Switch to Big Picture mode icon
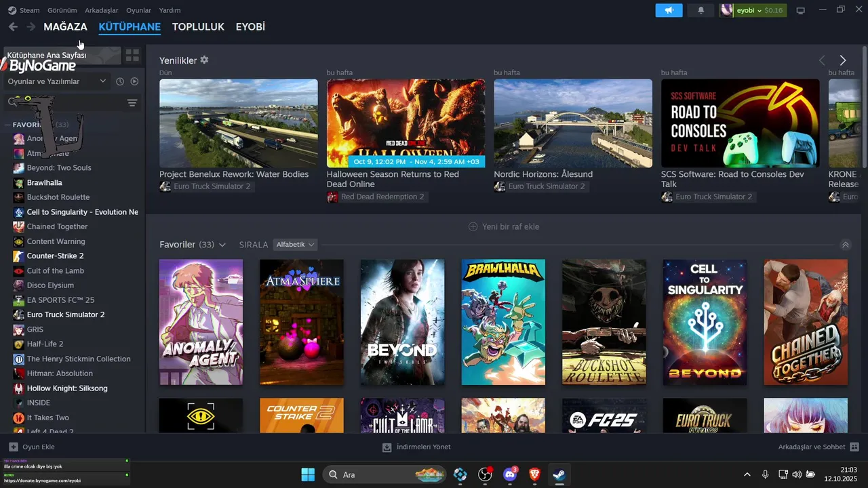 [800, 10]
